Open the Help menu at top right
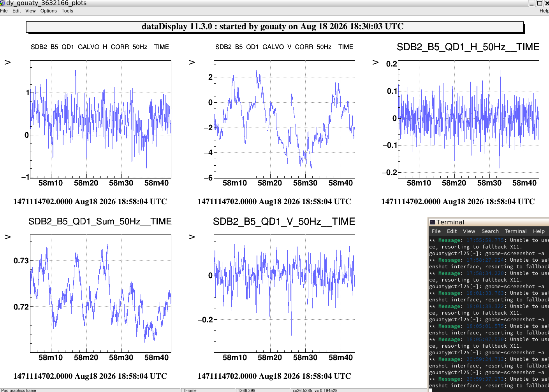This screenshot has height=392, width=549. coord(544,11)
